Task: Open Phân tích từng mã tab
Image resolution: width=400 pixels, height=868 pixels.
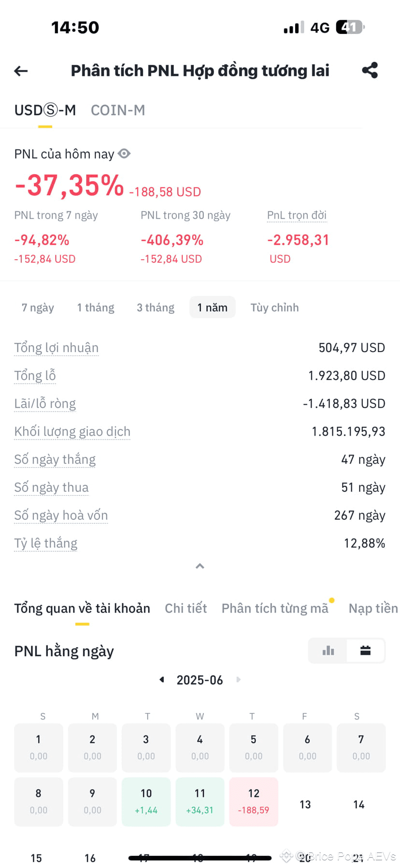Action: point(275,608)
